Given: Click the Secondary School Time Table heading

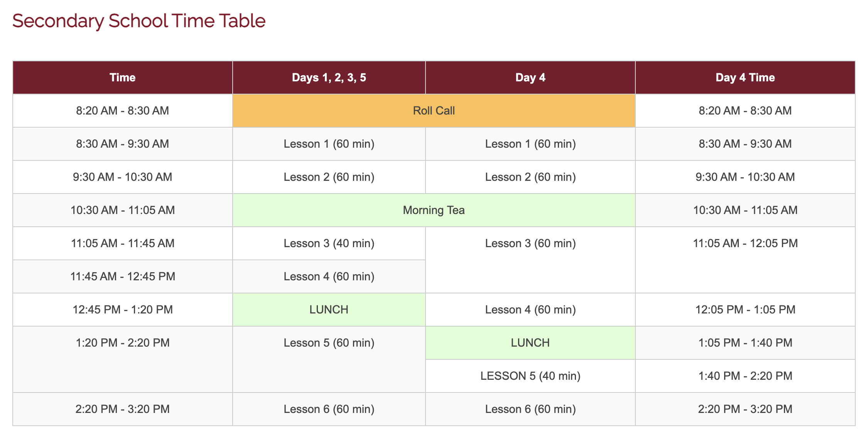Looking at the screenshot, I should [x=139, y=21].
